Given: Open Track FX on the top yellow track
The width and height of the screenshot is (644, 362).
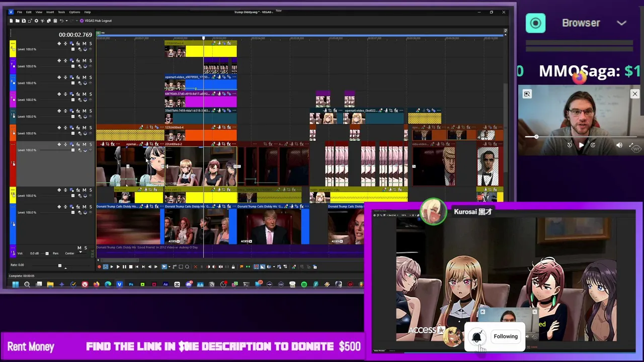Looking at the screenshot, I should pos(78,44).
